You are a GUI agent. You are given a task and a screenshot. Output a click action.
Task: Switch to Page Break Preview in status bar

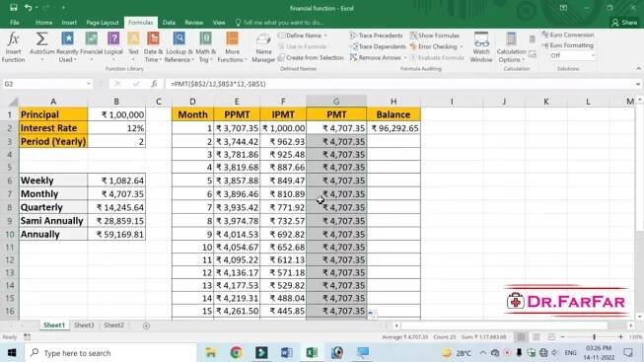pos(551,337)
